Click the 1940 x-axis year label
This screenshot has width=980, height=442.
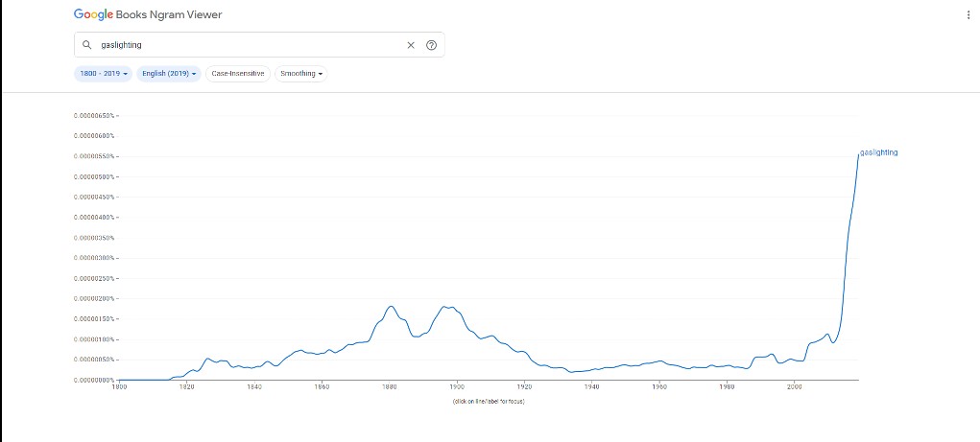click(x=591, y=387)
